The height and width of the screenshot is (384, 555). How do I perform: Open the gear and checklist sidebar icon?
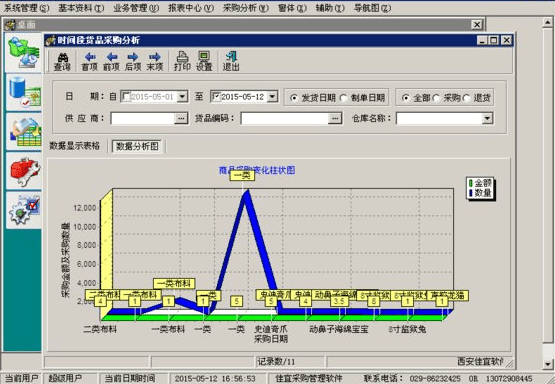(x=24, y=211)
